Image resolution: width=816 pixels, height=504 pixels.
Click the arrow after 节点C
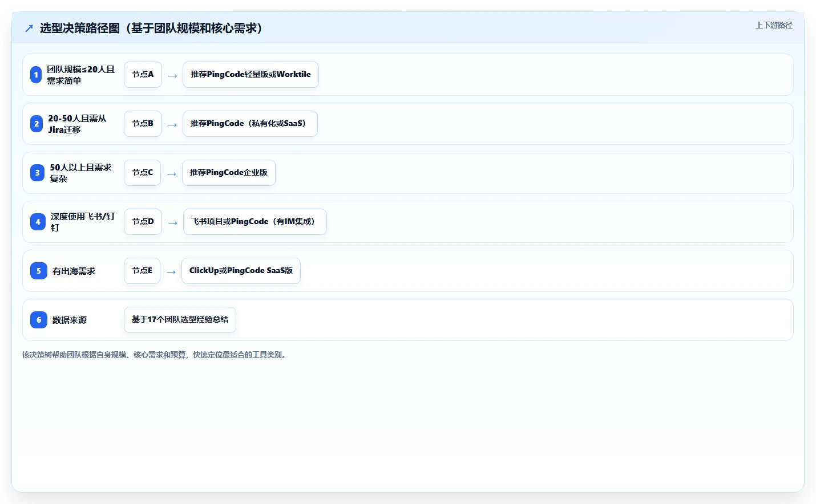(x=172, y=174)
